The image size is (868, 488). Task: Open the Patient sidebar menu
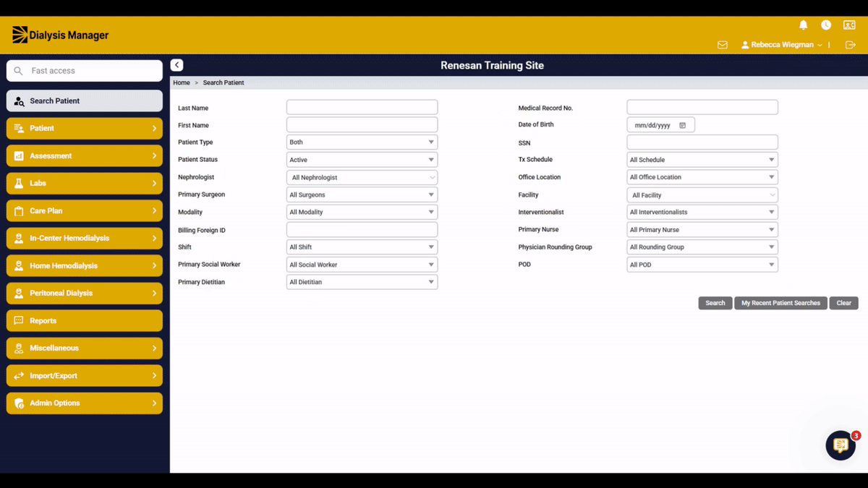click(x=85, y=129)
